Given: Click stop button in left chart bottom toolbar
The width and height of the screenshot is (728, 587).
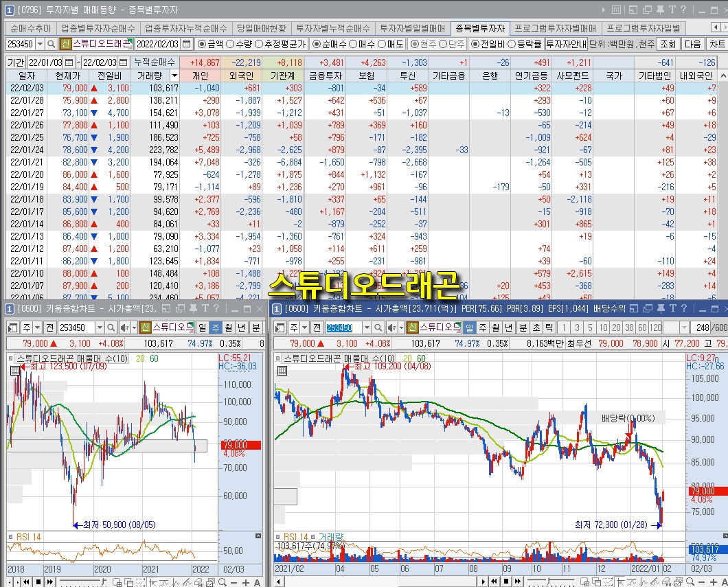Looking at the screenshot, I should click(38, 582).
